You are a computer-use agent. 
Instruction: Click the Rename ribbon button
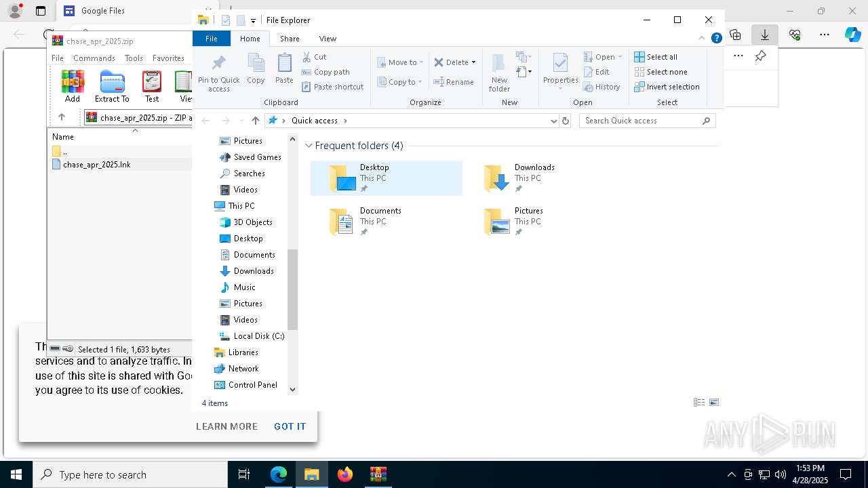(454, 82)
